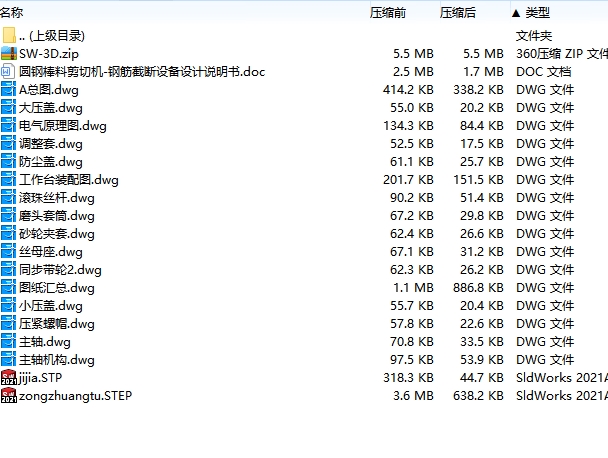This screenshot has height=458, width=608.
Task: Click the 414.2 KB original size value
Action: (x=408, y=90)
